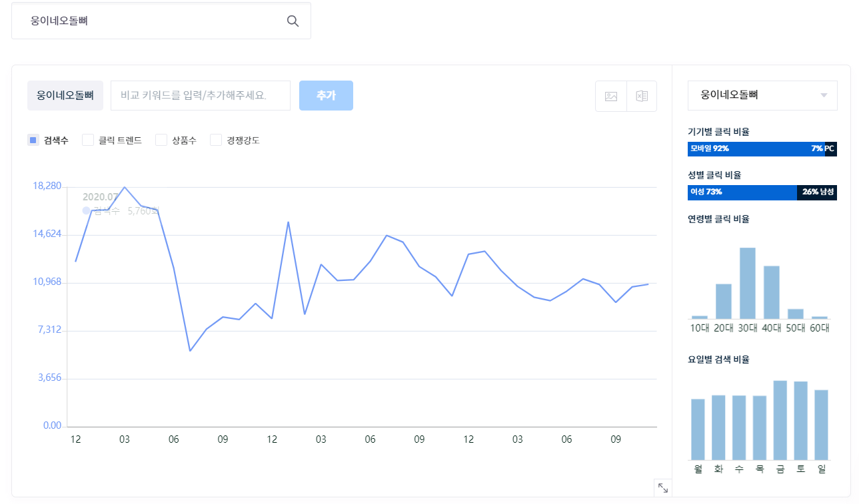Click the 10대 age label
This screenshot has width=859, height=504.
click(700, 328)
